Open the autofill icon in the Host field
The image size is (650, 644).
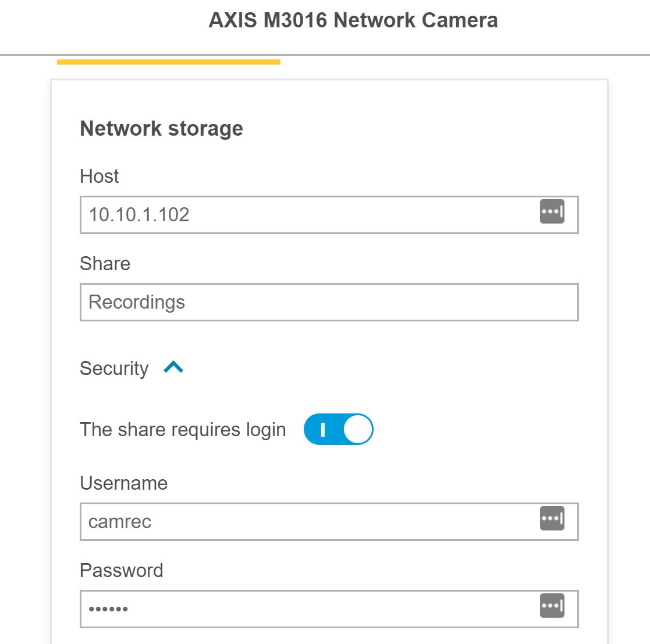[x=552, y=211]
